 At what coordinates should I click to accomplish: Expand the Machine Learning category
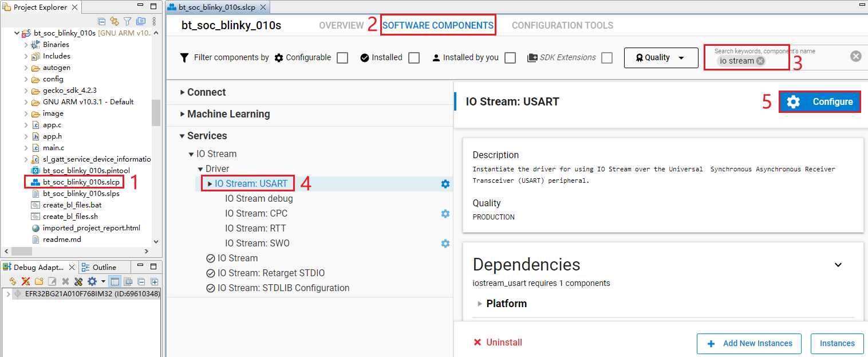tap(228, 114)
